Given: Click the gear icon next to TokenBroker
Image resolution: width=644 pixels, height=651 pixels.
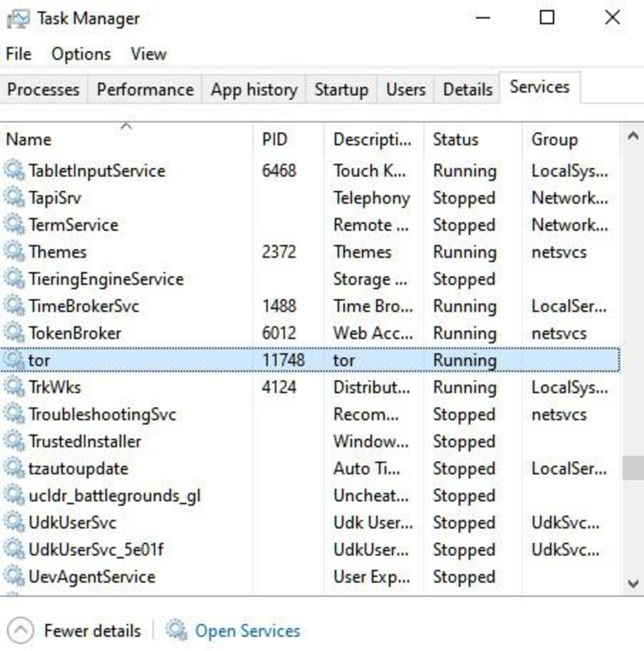Looking at the screenshot, I should (14, 332).
